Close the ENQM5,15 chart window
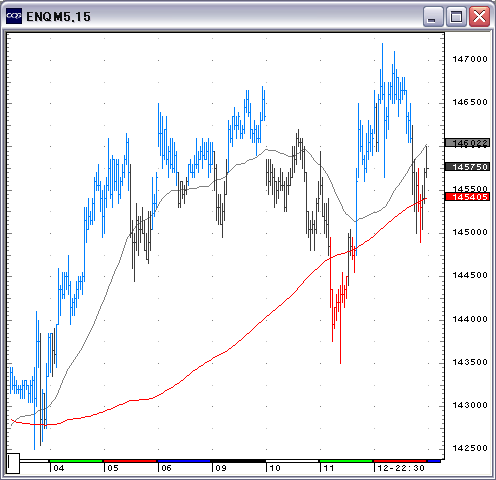Viewport: 496px width, 480px height. (x=479, y=16)
